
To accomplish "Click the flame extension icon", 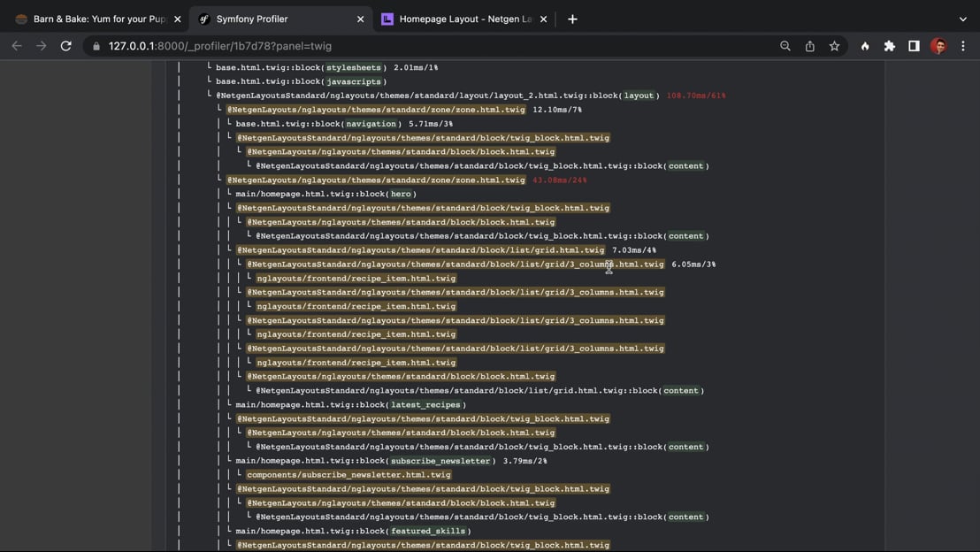I will (865, 46).
